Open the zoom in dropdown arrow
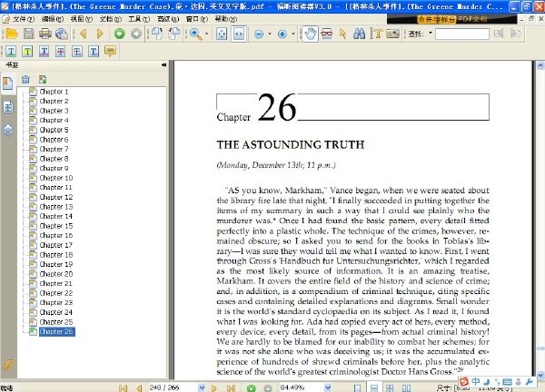 (293, 34)
